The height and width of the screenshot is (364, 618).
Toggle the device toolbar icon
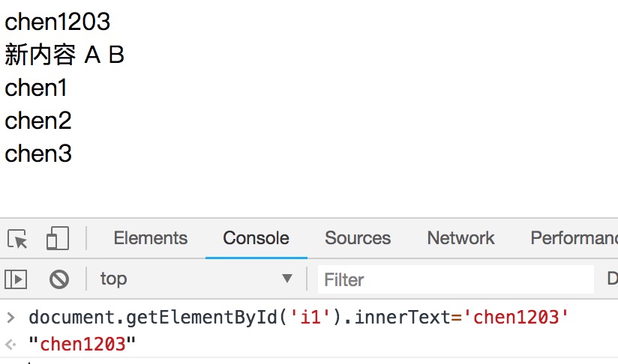[x=57, y=239]
